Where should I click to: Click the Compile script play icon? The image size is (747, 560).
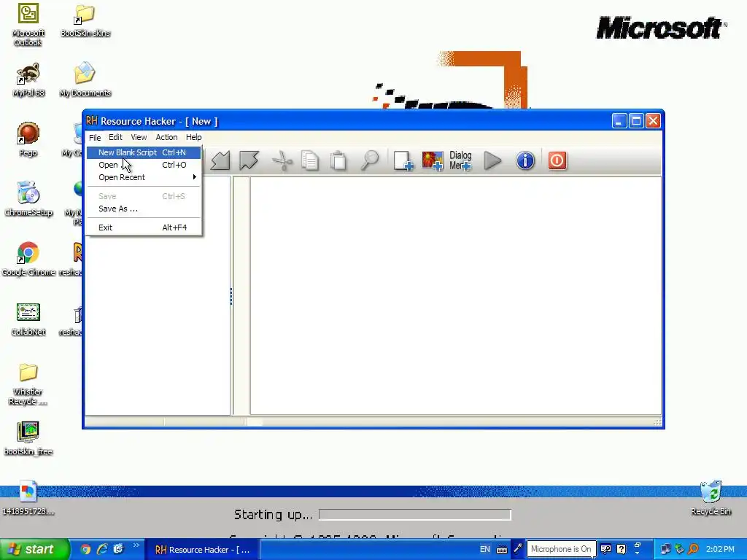click(x=492, y=160)
